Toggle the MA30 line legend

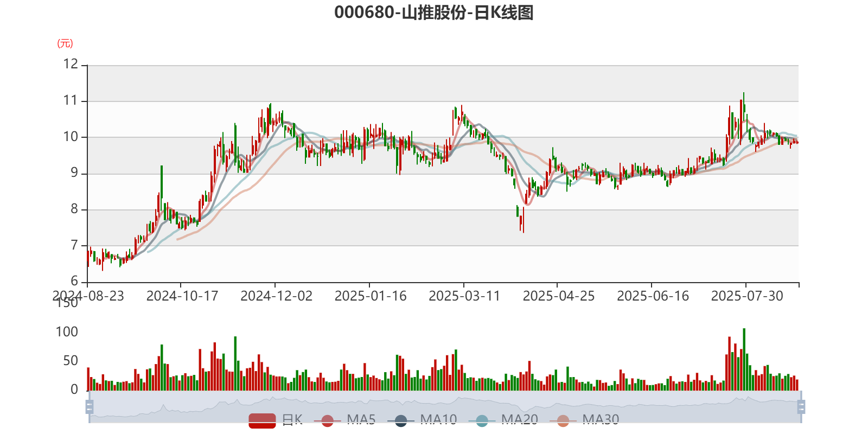coord(584,420)
